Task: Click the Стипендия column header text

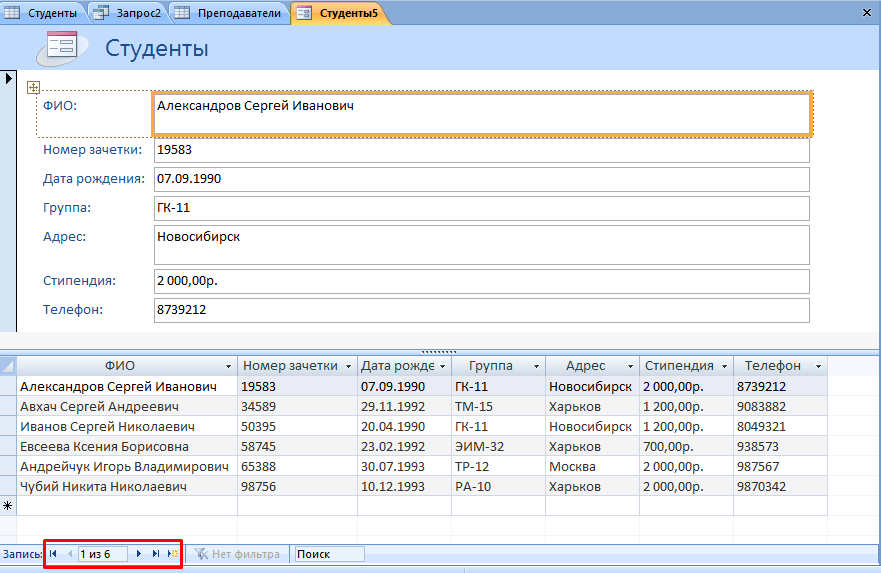Action: point(679,366)
